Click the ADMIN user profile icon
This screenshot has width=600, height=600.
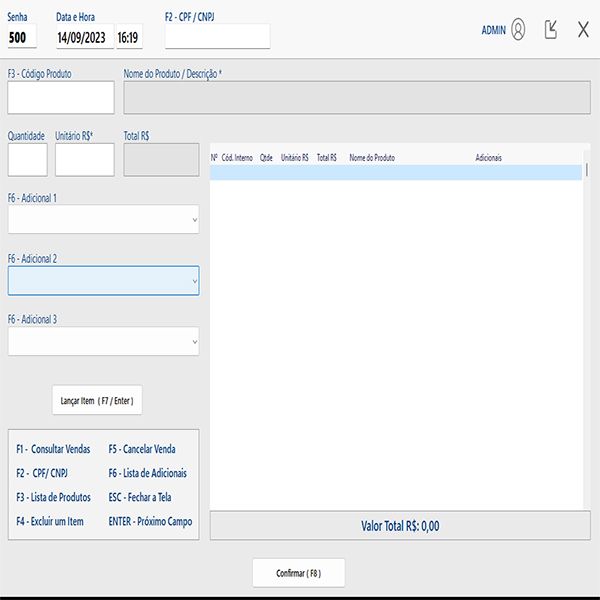tap(518, 30)
